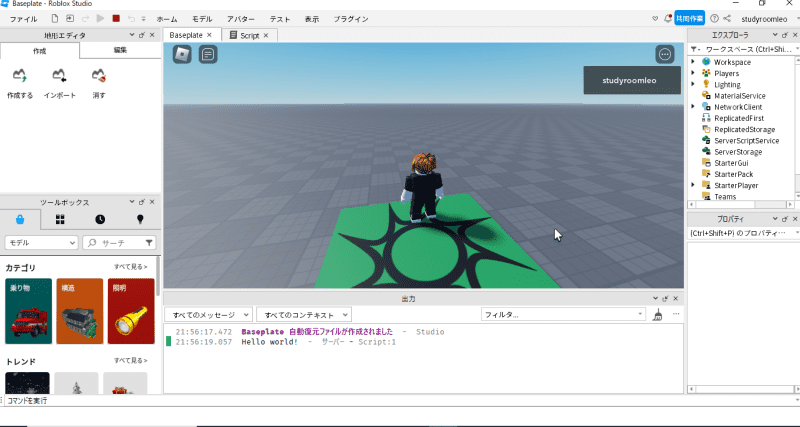Switch to the 表示 ribbon tab
The width and height of the screenshot is (800, 427).
[312, 19]
